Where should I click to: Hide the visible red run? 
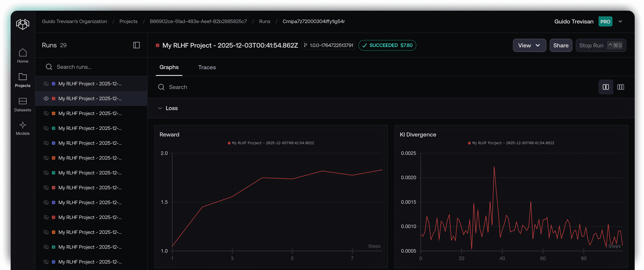click(46, 98)
